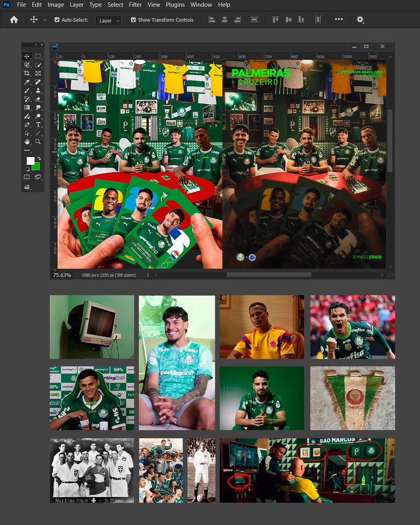This screenshot has height=525, width=420.
Task: Open the Move tool preset picker
Action: pos(44,20)
